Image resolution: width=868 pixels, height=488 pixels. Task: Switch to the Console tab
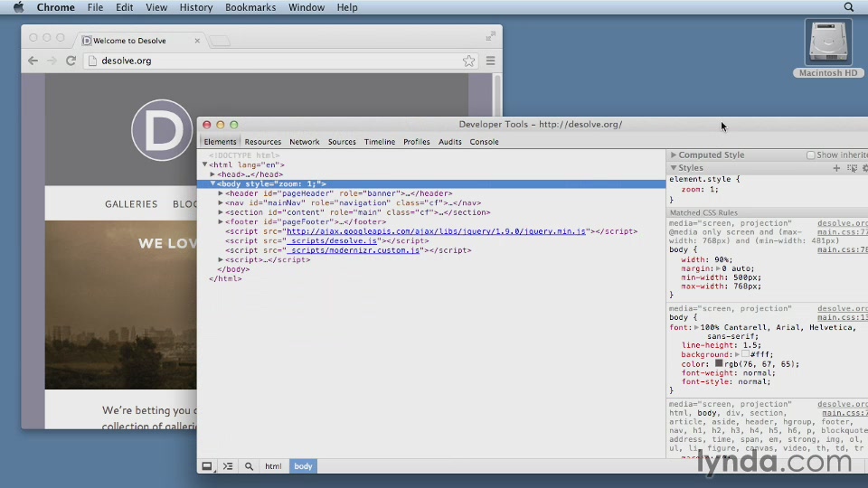(x=485, y=142)
